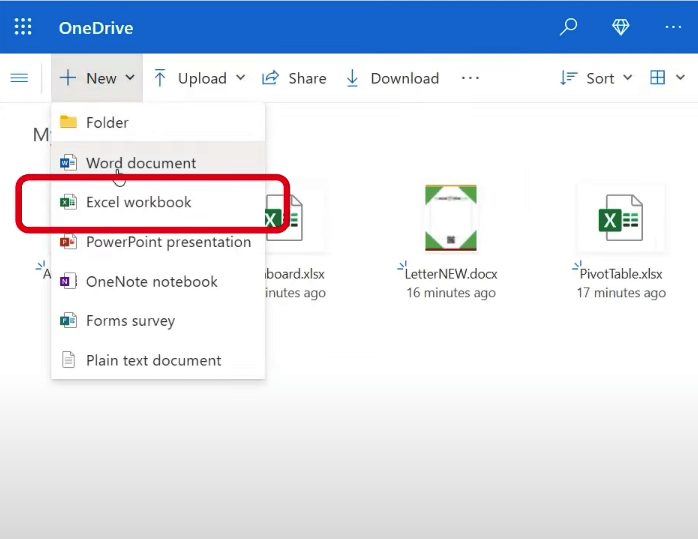Choose PowerPoint presentation from the menu
The image size is (698, 539).
point(158,242)
